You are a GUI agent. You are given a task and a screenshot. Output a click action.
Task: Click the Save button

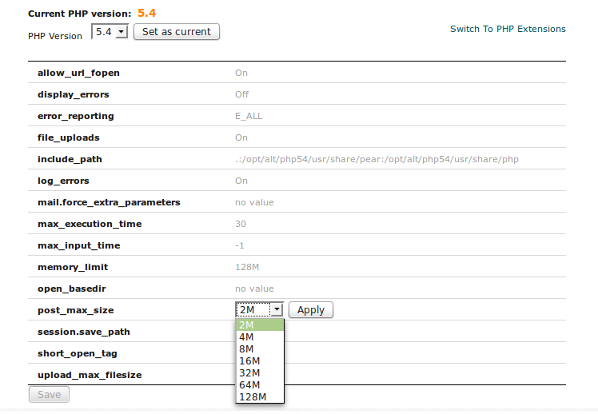pos(49,395)
